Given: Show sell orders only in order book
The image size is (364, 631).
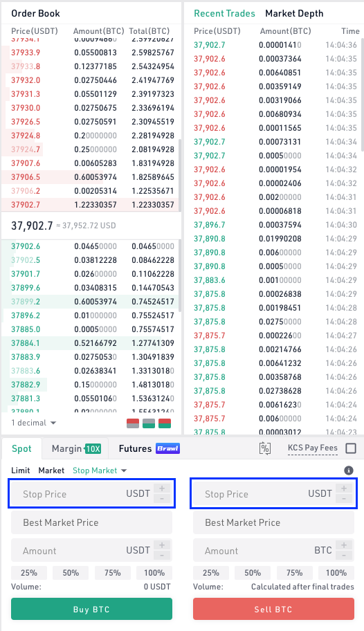Looking at the screenshot, I should 132,423.
